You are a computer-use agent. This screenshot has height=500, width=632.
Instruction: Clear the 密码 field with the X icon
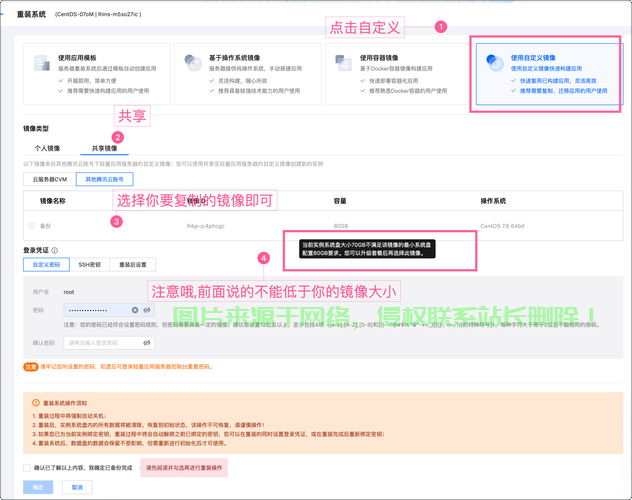coord(135,310)
